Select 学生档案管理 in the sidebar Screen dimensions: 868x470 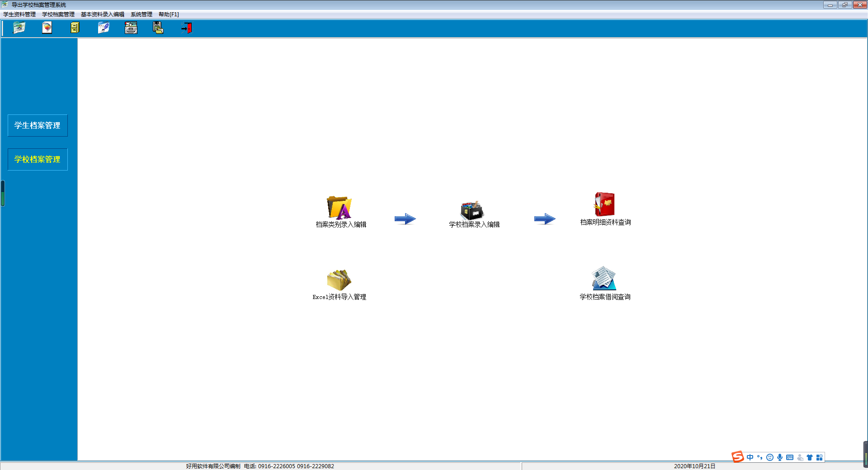pyautogui.click(x=38, y=125)
